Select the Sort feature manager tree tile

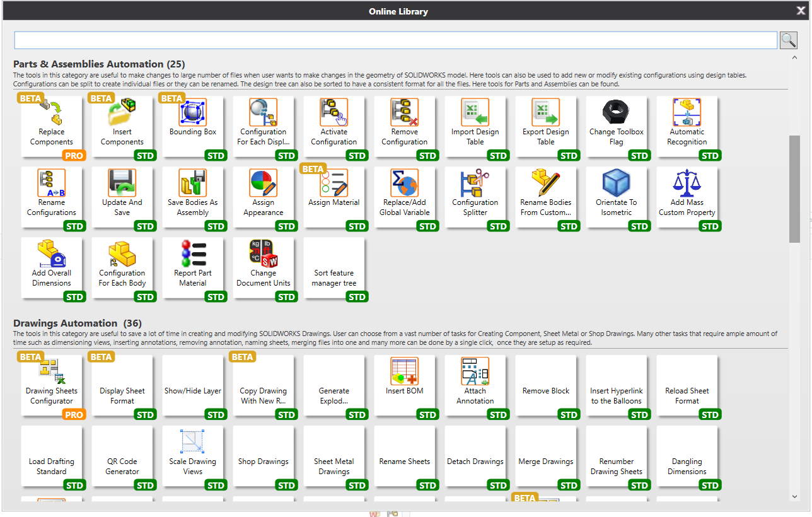click(x=334, y=268)
